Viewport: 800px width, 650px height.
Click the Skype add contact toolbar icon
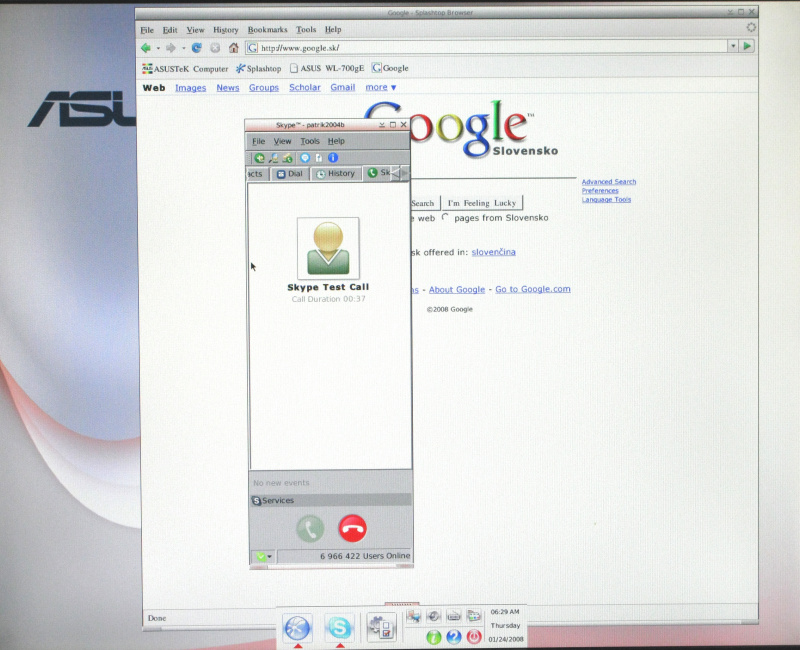point(260,158)
